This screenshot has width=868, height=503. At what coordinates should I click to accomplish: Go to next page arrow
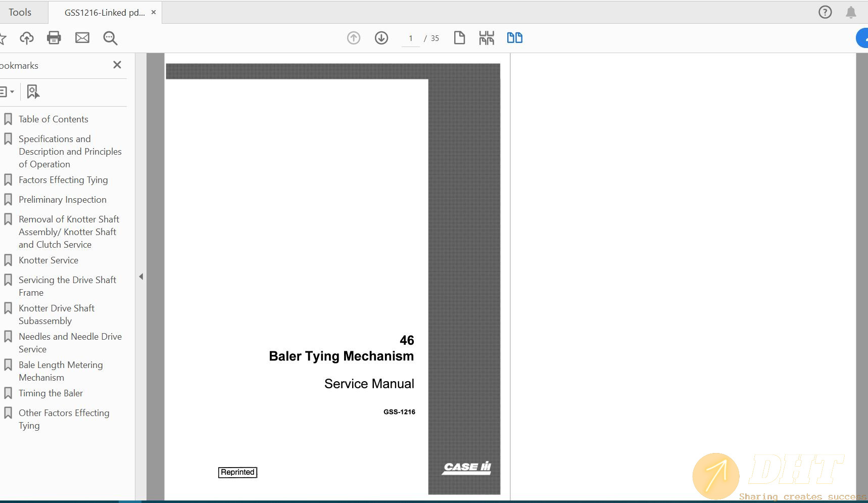[381, 38]
